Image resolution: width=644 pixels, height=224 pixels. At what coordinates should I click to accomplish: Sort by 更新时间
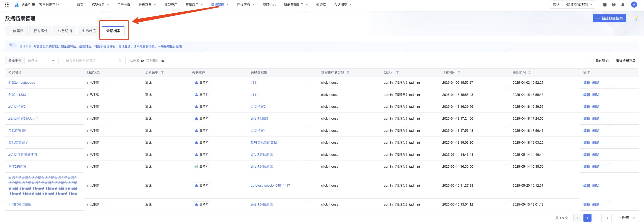click(529, 72)
